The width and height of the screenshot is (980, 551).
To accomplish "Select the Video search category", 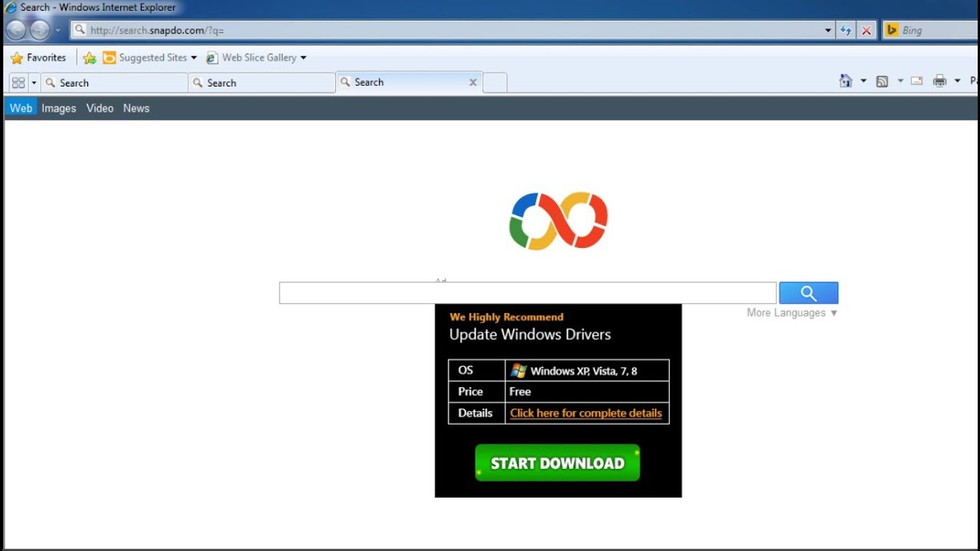I will tap(100, 108).
